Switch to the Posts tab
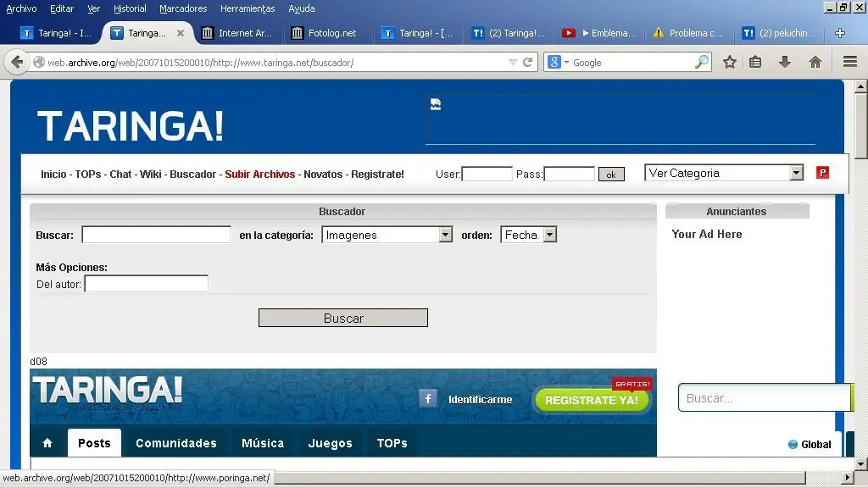The image size is (868, 488). click(x=93, y=442)
